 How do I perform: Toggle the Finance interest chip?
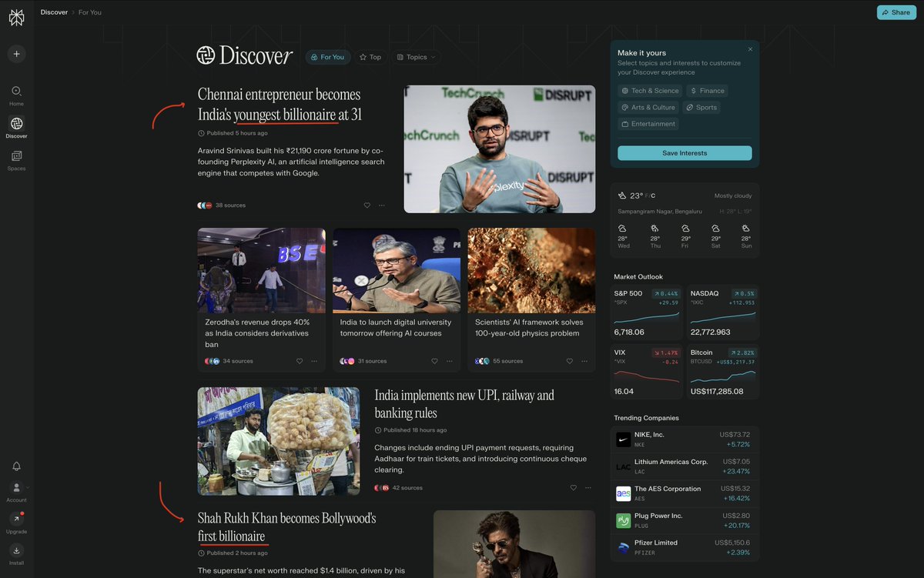tap(708, 91)
